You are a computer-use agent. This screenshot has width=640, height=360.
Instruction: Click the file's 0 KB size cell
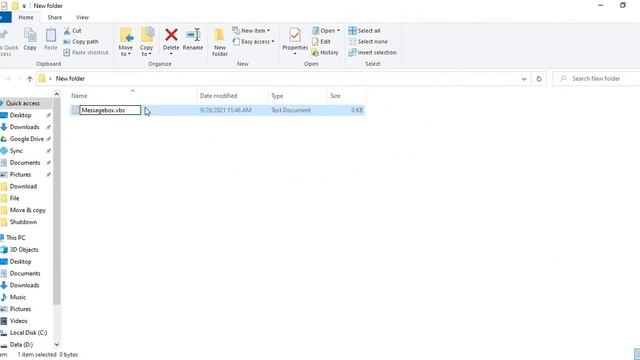(357, 110)
